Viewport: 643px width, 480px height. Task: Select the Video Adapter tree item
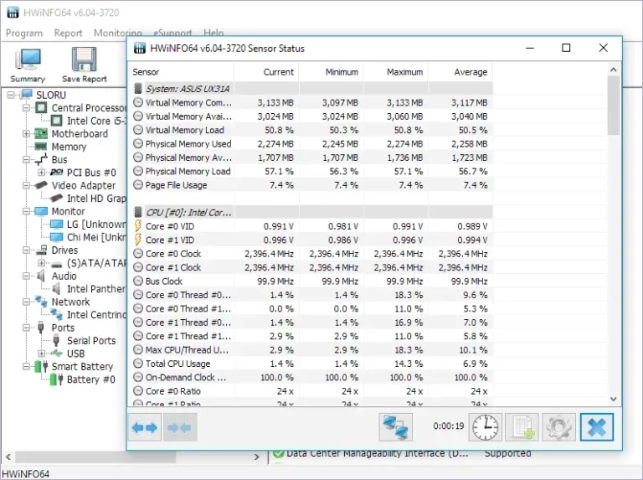click(x=83, y=185)
